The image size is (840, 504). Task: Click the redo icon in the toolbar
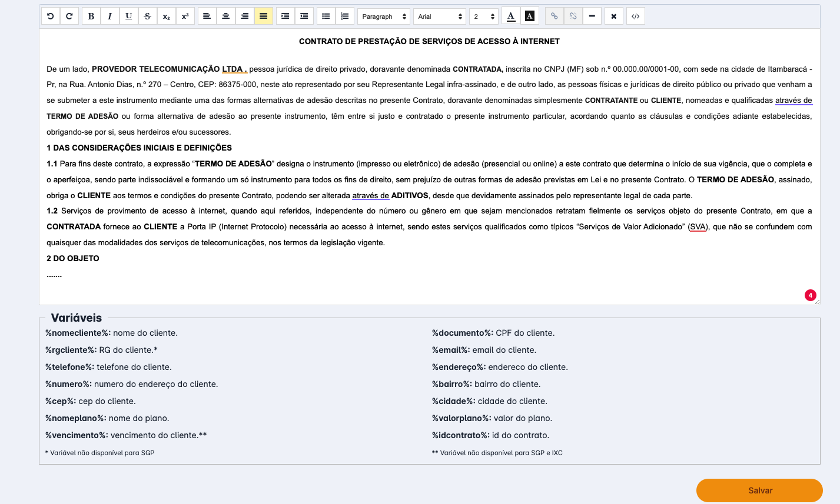[69, 16]
